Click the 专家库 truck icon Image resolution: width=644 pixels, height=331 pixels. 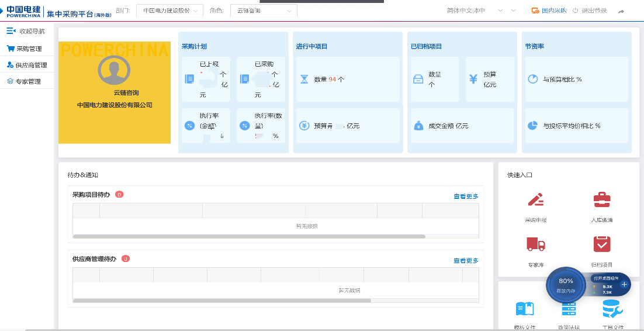pyautogui.click(x=536, y=244)
